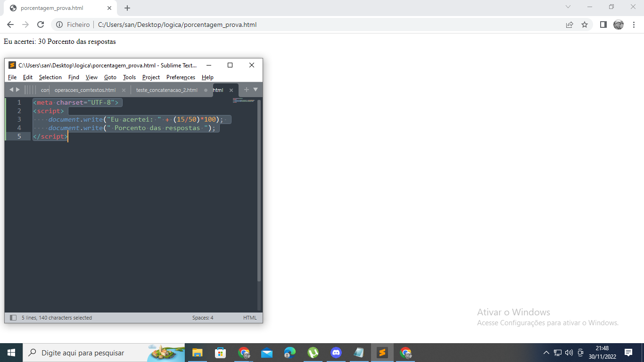This screenshot has width=644, height=362.
Task: Close the porcentagem_prova.html Chrome tab
Action: 109,8
